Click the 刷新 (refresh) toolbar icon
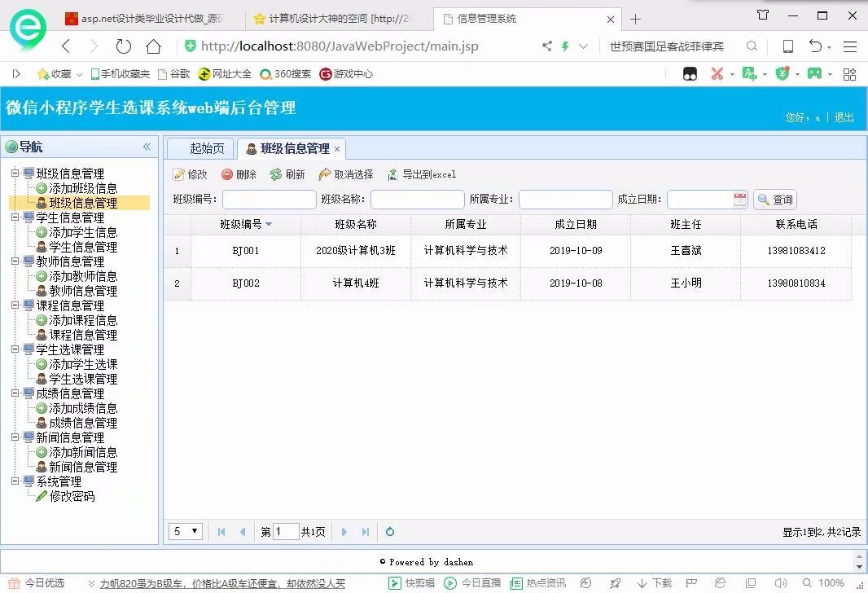The image size is (868, 593). [274, 174]
